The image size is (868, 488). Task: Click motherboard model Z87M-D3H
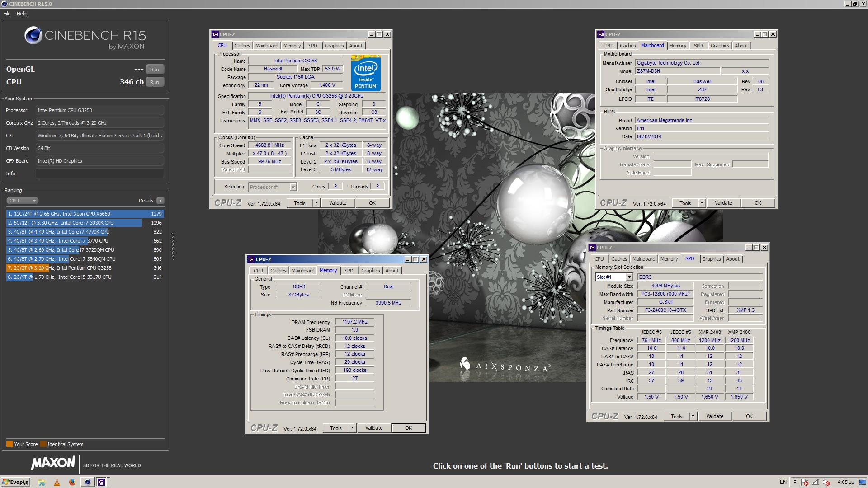[x=677, y=71]
